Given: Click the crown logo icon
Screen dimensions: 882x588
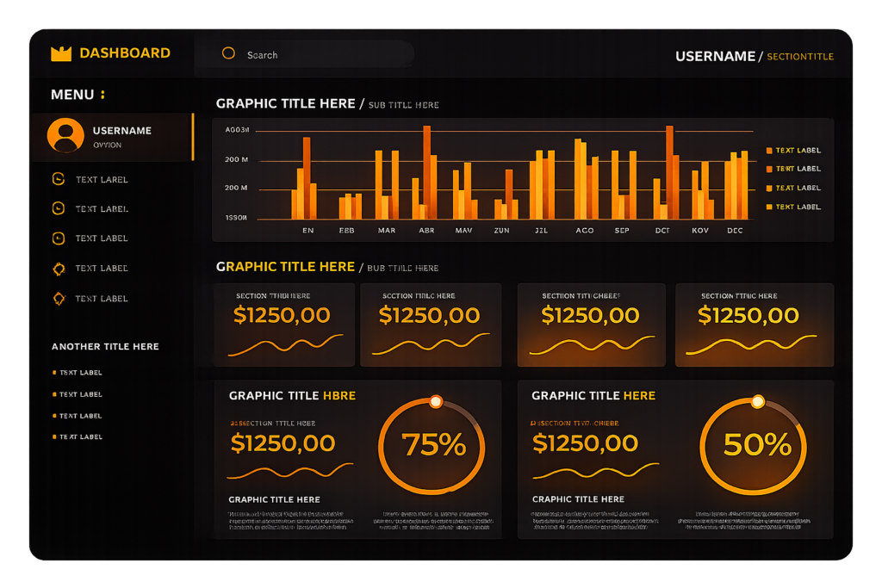Looking at the screenshot, I should 61,53.
